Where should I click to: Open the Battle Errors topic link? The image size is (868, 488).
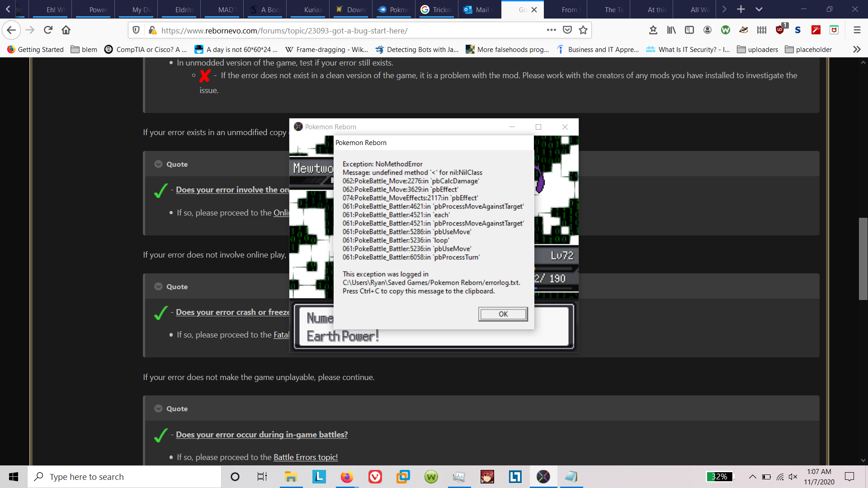(x=305, y=457)
